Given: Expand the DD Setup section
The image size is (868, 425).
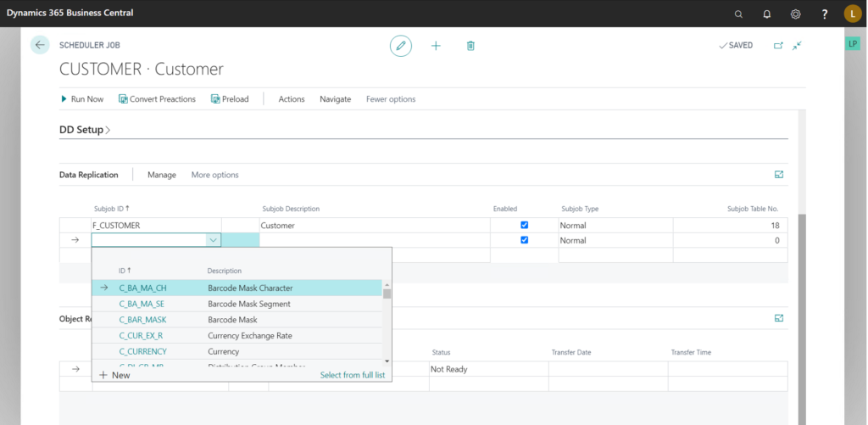Looking at the screenshot, I should [x=85, y=130].
